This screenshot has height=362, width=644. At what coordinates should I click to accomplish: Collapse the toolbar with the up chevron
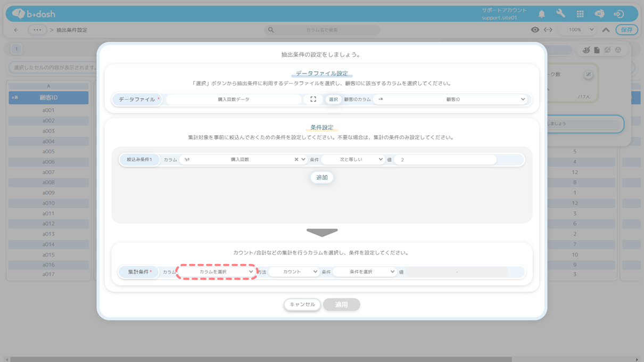tap(606, 30)
